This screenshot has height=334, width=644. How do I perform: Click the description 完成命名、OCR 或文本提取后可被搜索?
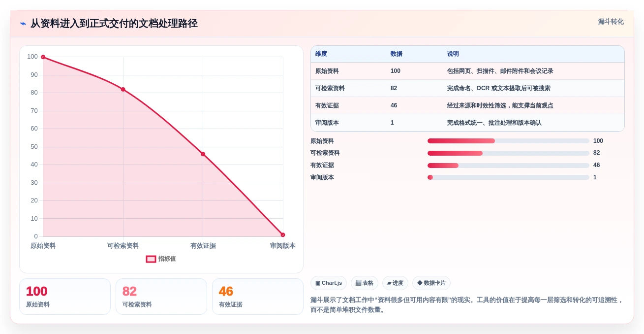pos(499,88)
